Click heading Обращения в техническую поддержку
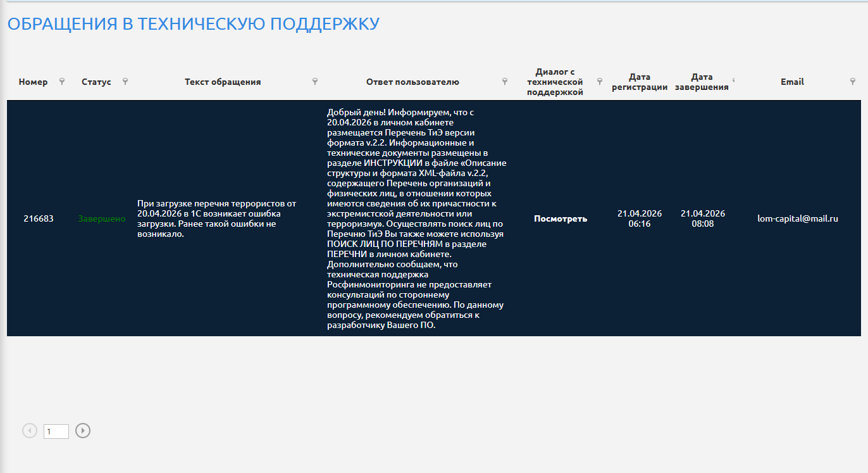The width and height of the screenshot is (868, 473). point(193,24)
